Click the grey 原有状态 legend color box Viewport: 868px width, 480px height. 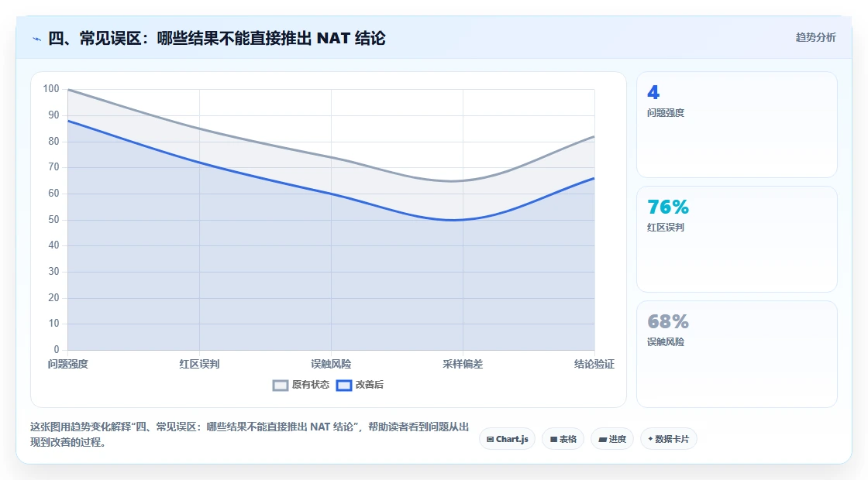[281, 386]
